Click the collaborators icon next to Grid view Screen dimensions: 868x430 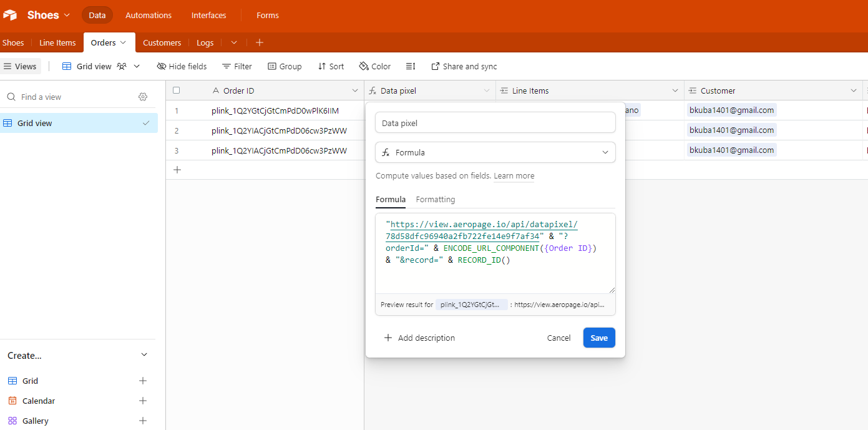122,66
